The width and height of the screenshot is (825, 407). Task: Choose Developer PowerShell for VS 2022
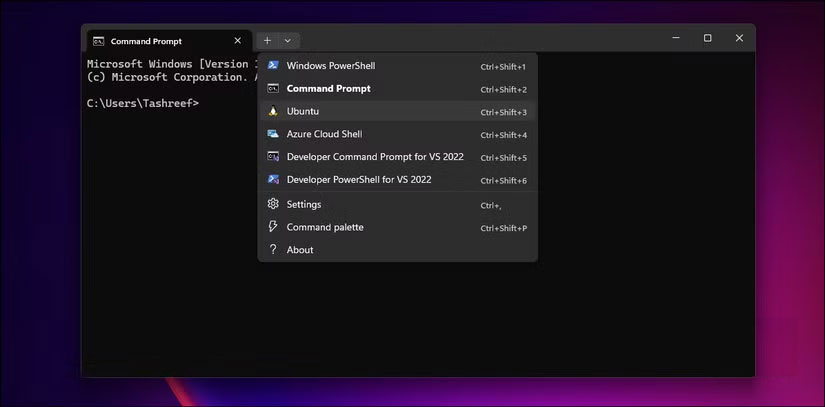[397, 179]
